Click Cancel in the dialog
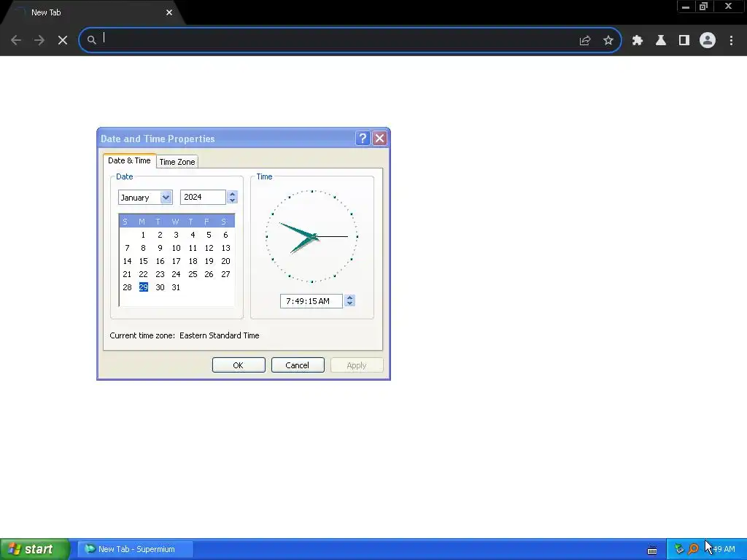The width and height of the screenshot is (747, 560). tap(298, 365)
